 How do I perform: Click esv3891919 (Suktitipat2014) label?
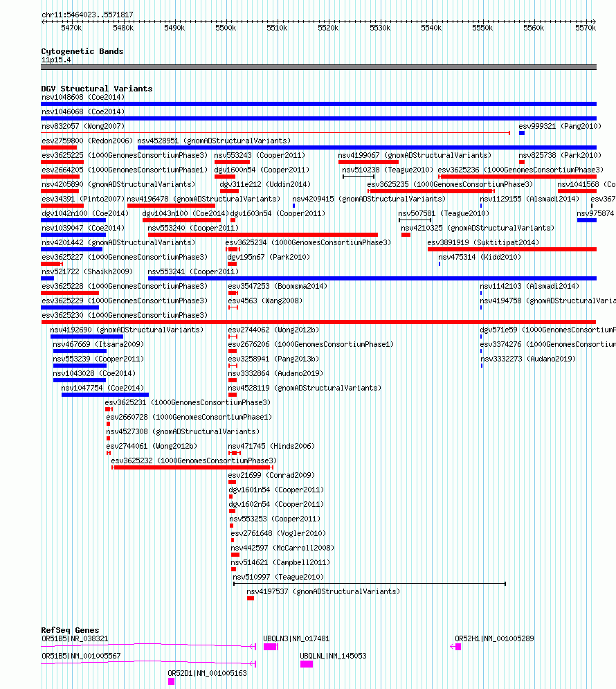(483, 242)
